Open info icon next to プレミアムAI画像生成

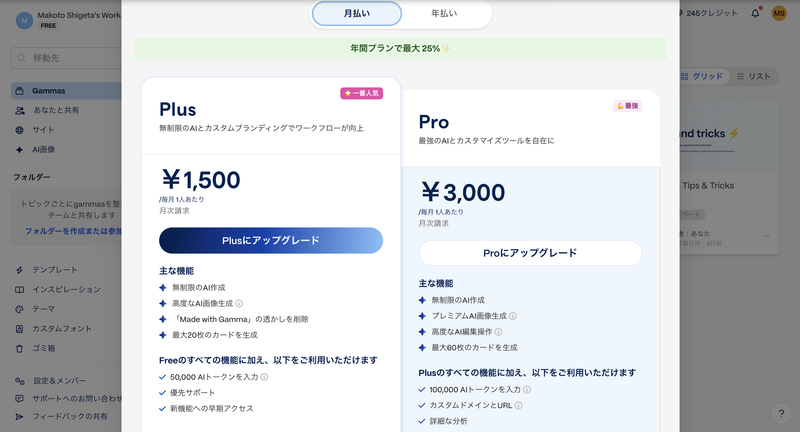pyautogui.click(x=513, y=316)
